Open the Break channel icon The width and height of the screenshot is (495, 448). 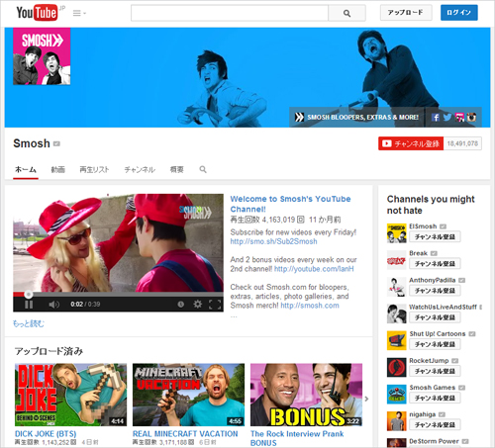coord(397,260)
